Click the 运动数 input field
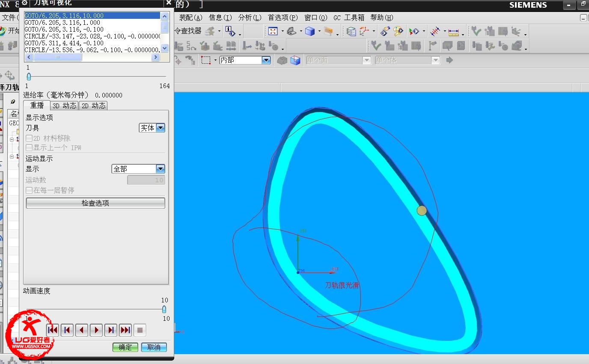The width and height of the screenshot is (589, 364). pyautogui.click(x=146, y=180)
